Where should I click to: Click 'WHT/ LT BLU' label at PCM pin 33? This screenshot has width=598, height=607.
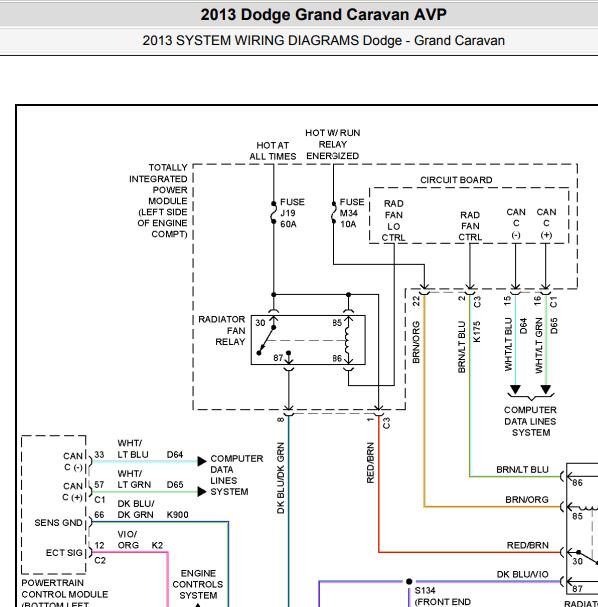133,449
